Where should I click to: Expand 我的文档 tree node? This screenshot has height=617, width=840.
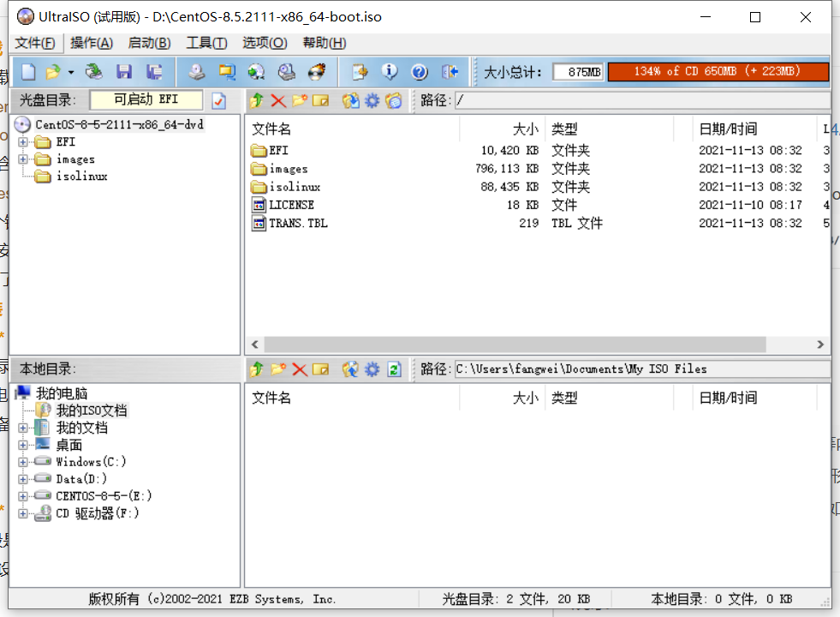pyautogui.click(x=23, y=428)
